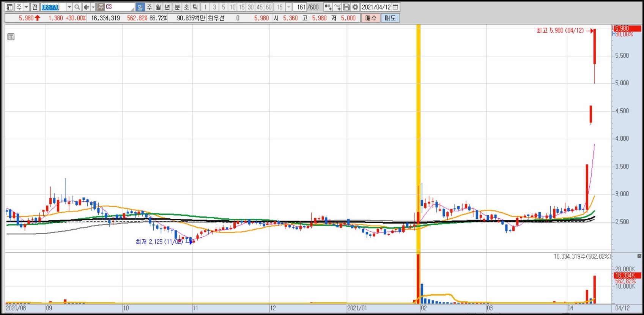Viewport: 644px width, 315px height.
Task: Choose the 5 interval button
Action: [x=224, y=7]
